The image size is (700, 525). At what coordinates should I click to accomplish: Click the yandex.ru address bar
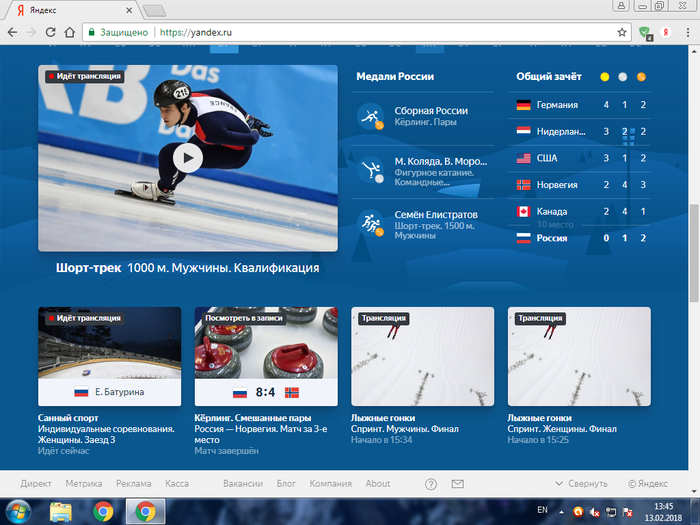(350, 32)
